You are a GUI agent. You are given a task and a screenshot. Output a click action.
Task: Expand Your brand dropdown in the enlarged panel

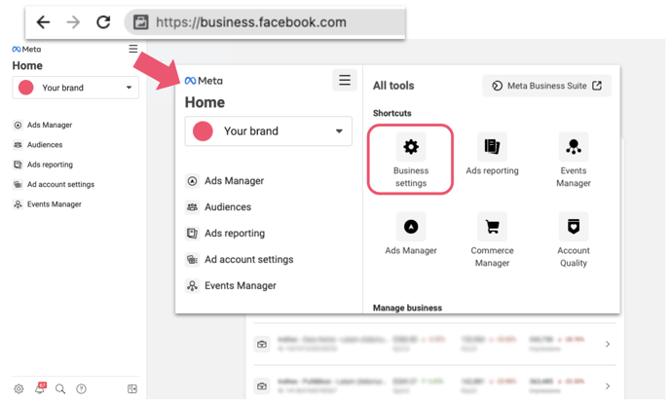tap(268, 131)
